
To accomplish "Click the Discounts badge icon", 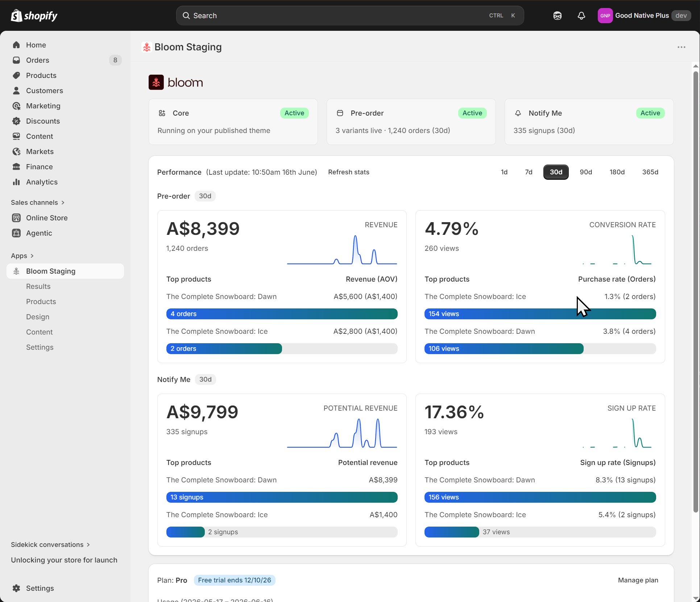I will coord(16,121).
